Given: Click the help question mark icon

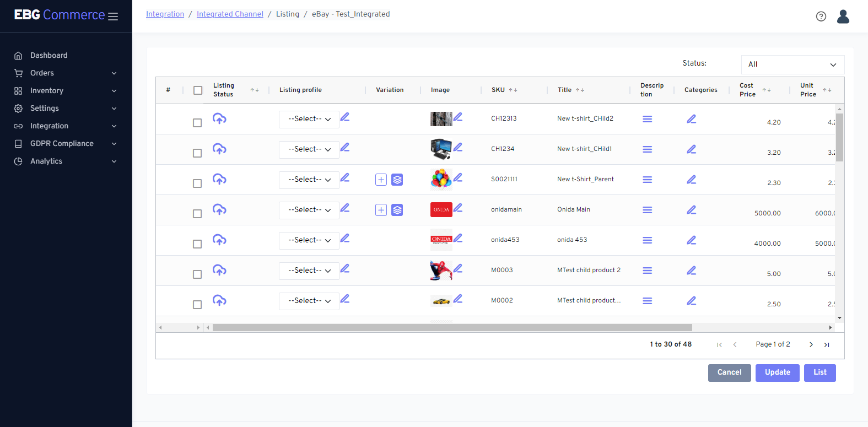Looking at the screenshot, I should pyautogui.click(x=821, y=17).
